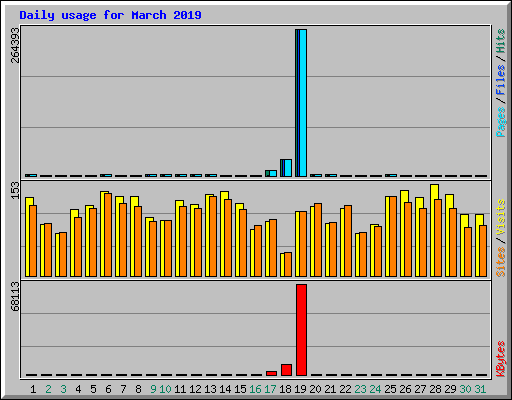Screen dimensions: 512x400
Task: Click the day 18 axis label
Action: point(285,389)
